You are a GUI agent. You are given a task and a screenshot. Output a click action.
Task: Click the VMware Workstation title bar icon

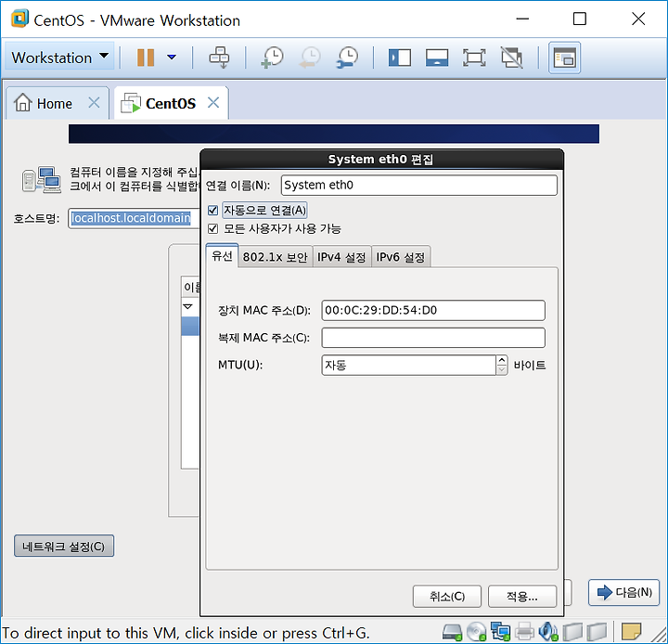tap(19, 19)
